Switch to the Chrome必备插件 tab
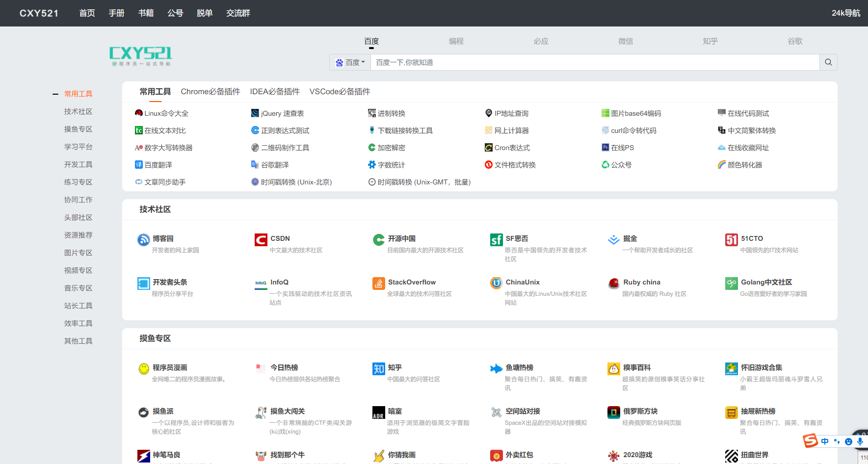Viewport: 868px width, 464px height. (x=210, y=91)
